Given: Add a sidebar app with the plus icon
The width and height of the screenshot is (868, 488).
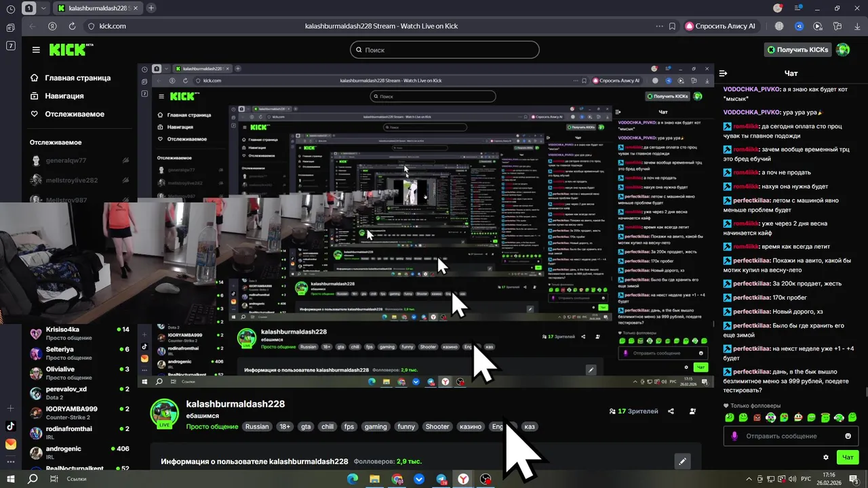Looking at the screenshot, I should click(x=10, y=409).
